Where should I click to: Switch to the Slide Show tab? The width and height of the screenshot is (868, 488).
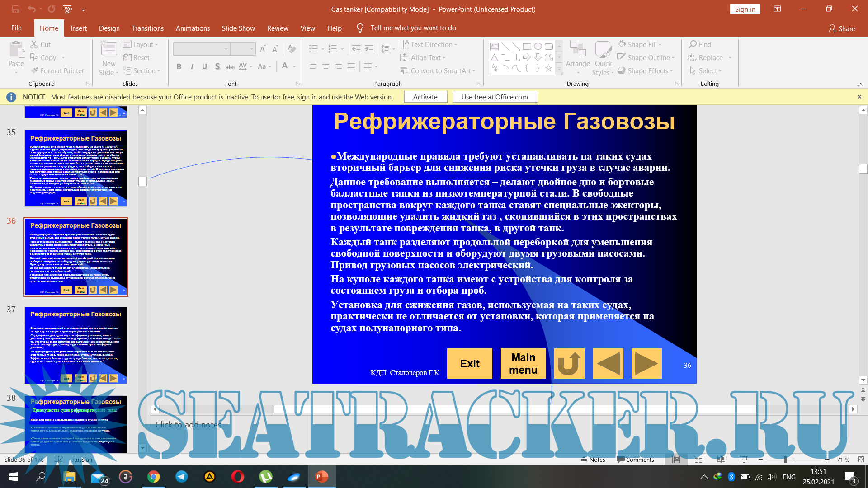[x=238, y=28]
